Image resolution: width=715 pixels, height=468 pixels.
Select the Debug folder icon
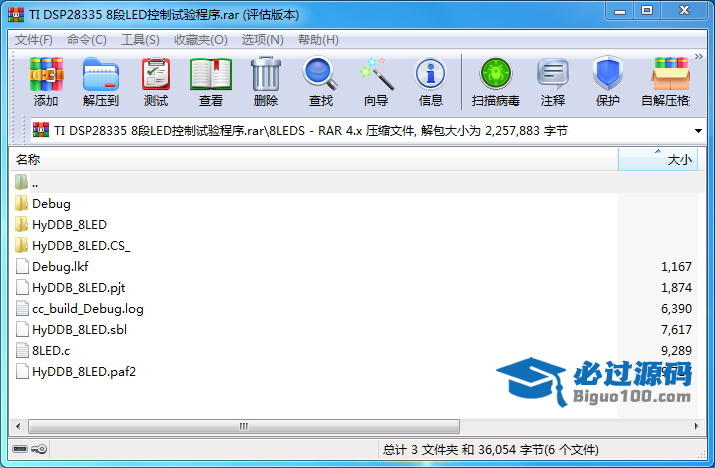(21, 203)
